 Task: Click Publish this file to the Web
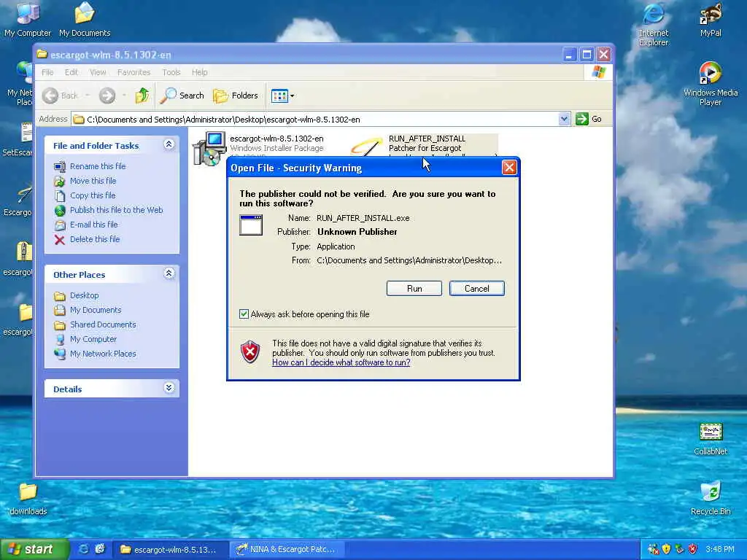click(x=116, y=210)
